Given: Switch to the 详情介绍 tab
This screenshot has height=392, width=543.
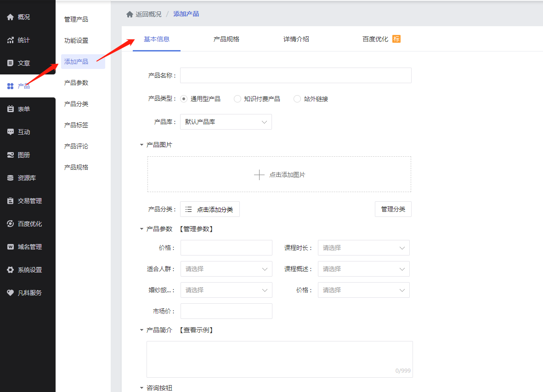Looking at the screenshot, I should point(296,39).
